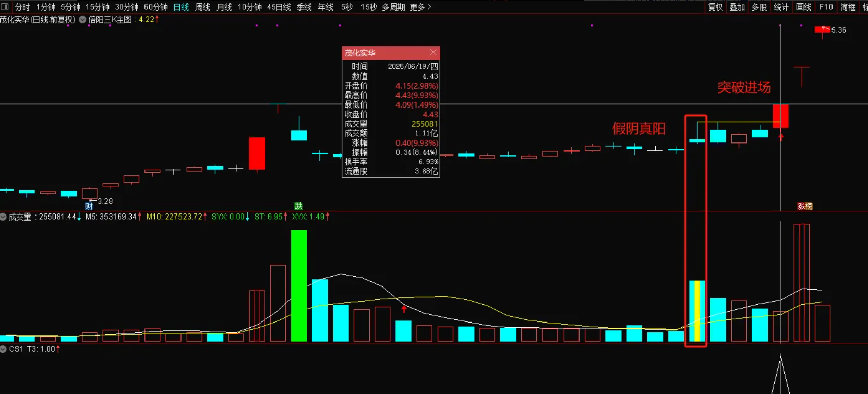This screenshot has height=394, width=868.
Task: Expand the 成交量 indicator dropdown
Action: coord(3,217)
